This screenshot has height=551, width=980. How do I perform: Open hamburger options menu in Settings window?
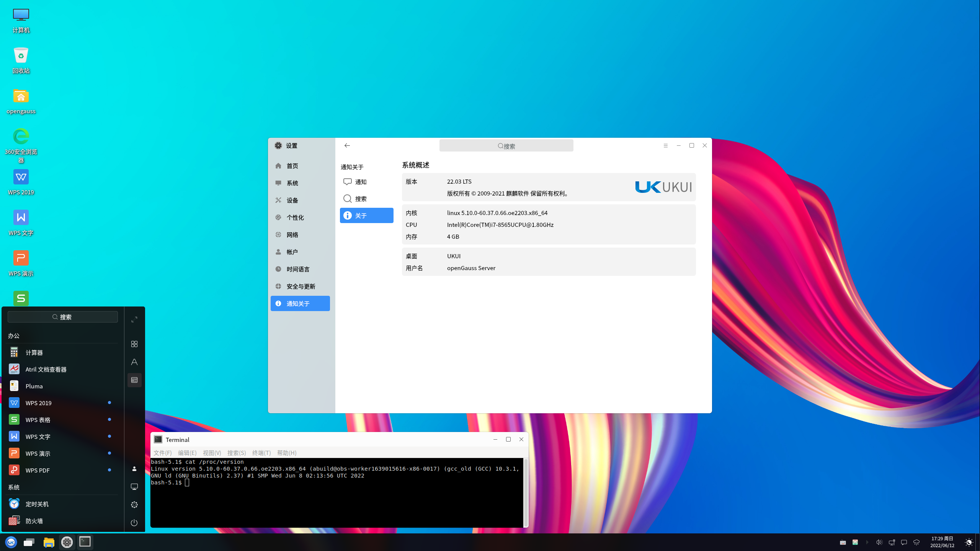coord(666,145)
